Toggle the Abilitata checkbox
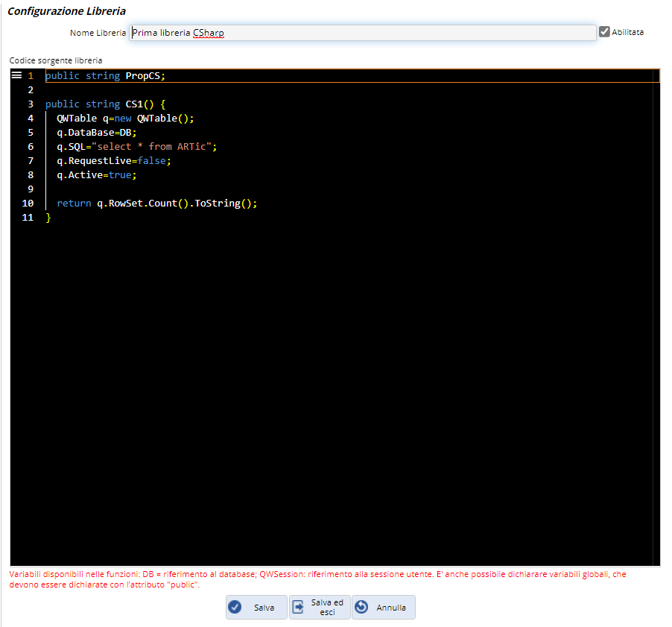The height and width of the screenshot is (627, 672). [x=604, y=32]
